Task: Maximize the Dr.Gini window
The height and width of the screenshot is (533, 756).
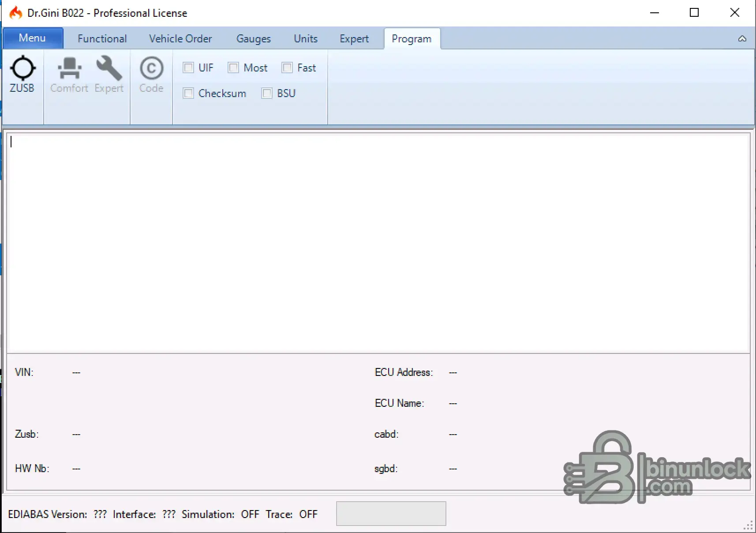Action: (694, 13)
